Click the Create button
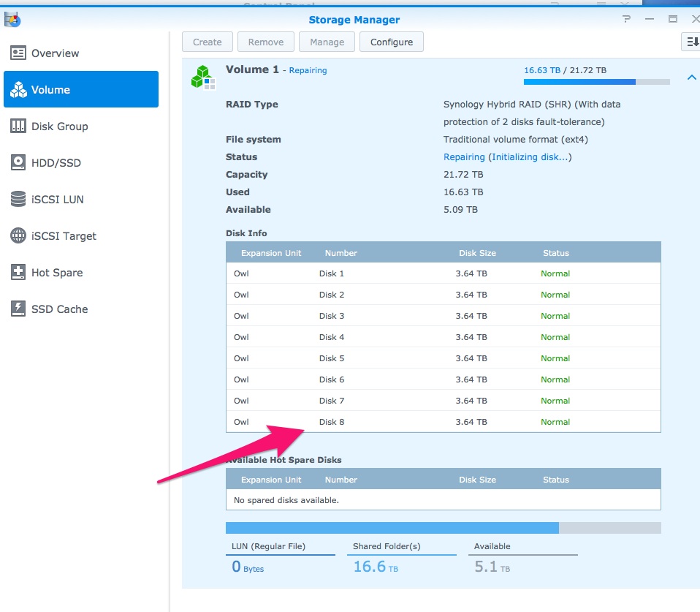Screen dimensions: 700x612 point(207,42)
